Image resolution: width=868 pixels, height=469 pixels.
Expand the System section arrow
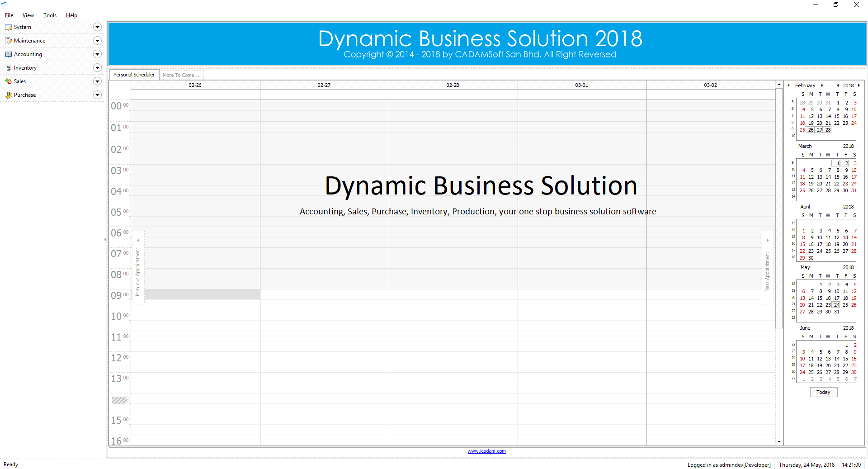pyautogui.click(x=97, y=27)
